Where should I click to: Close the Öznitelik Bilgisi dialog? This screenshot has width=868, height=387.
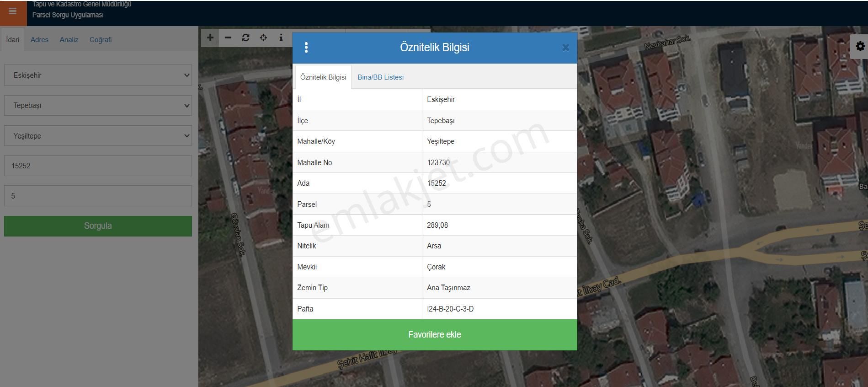point(565,48)
